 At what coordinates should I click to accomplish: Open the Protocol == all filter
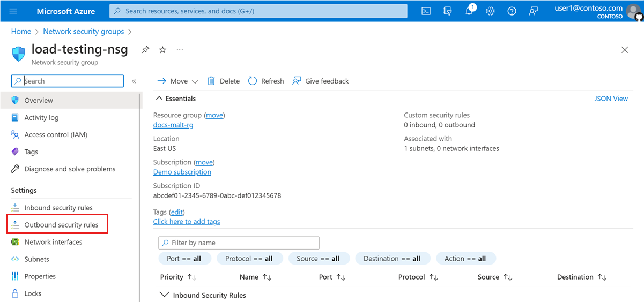point(249,259)
